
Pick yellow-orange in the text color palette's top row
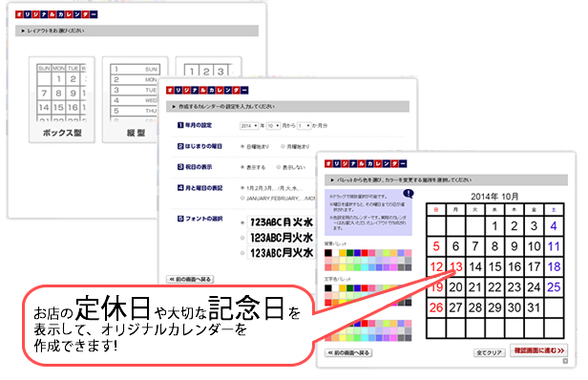click(343, 288)
